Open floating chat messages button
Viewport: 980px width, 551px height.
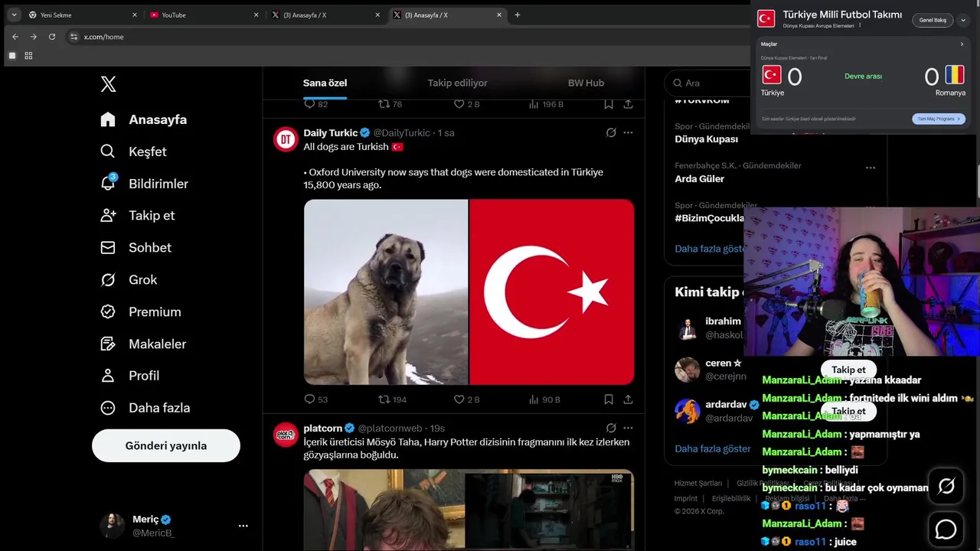click(946, 529)
